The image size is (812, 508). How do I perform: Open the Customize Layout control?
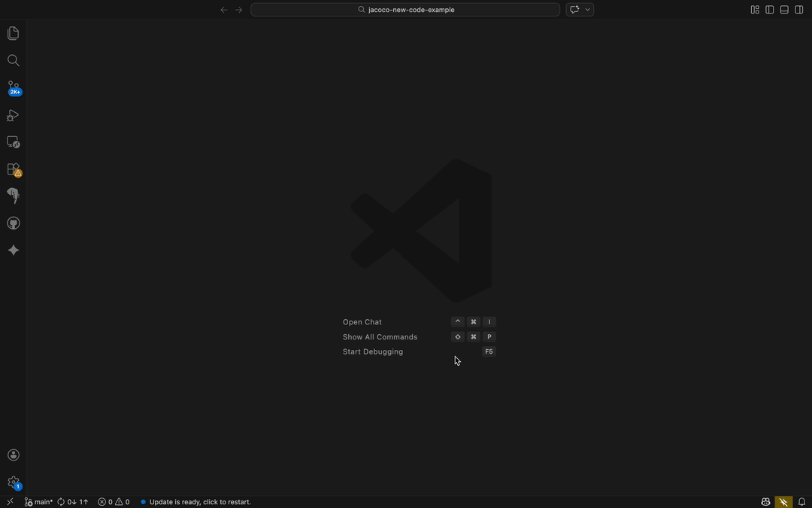tap(754, 9)
